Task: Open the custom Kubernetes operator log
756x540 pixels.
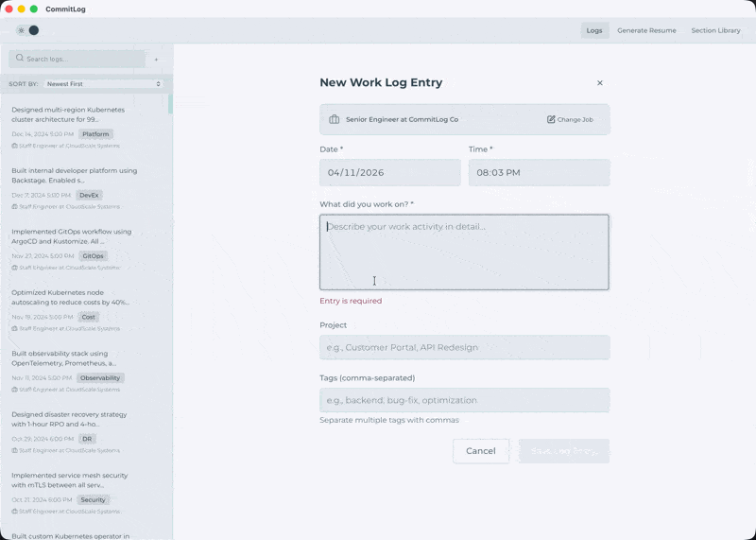Action: 70,536
